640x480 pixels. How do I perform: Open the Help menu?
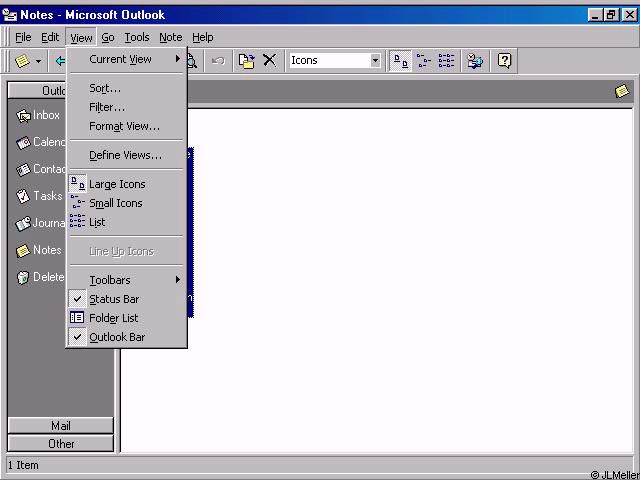(x=202, y=38)
